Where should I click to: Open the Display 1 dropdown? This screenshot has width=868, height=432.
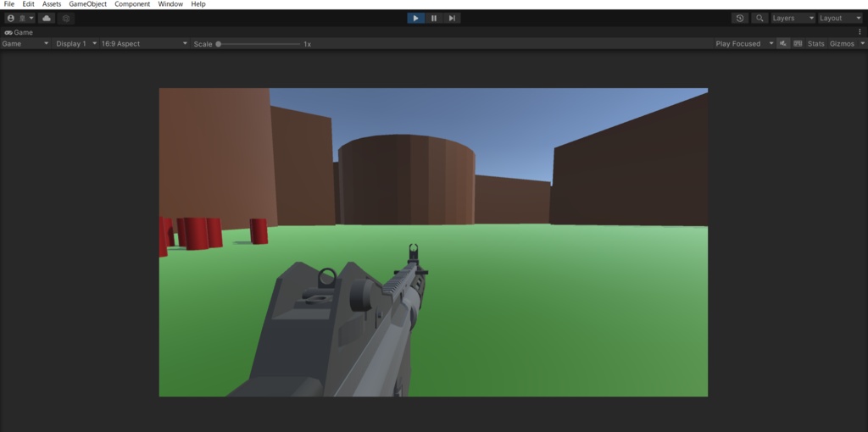pos(75,44)
